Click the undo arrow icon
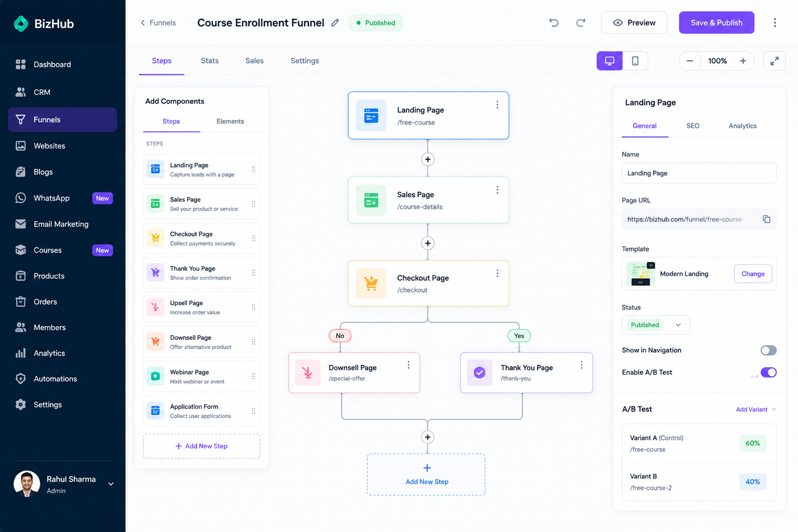798x532 pixels. coord(554,23)
